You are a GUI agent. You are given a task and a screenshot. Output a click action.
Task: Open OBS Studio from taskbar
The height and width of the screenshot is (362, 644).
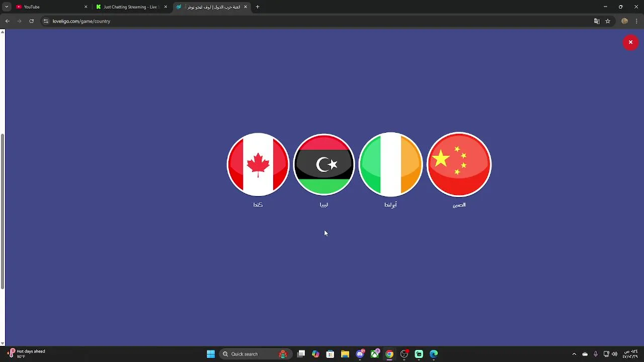pos(404,354)
